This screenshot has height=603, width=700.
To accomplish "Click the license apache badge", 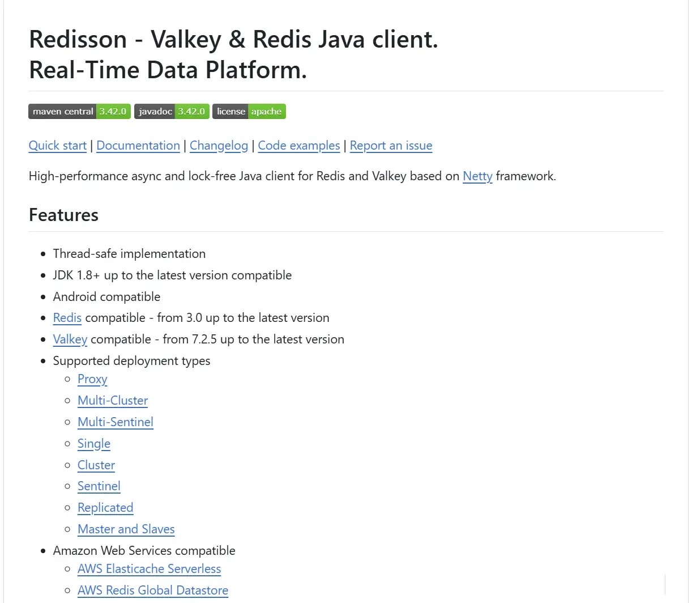I will [x=249, y=112].
